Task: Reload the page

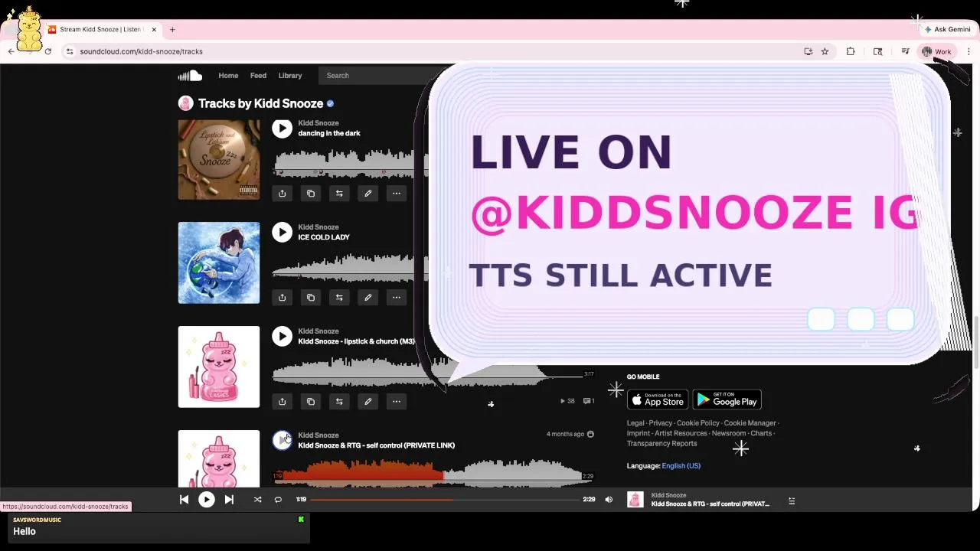Action: (47, 51)
